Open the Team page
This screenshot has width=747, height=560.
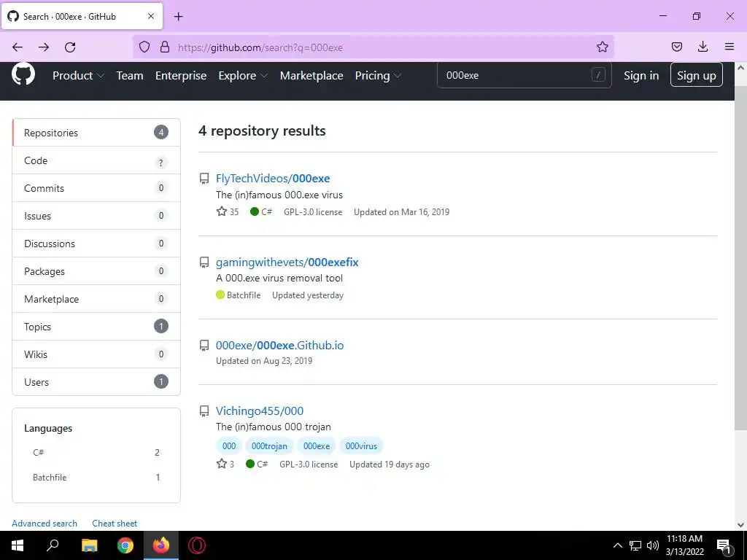coord(130,75)
